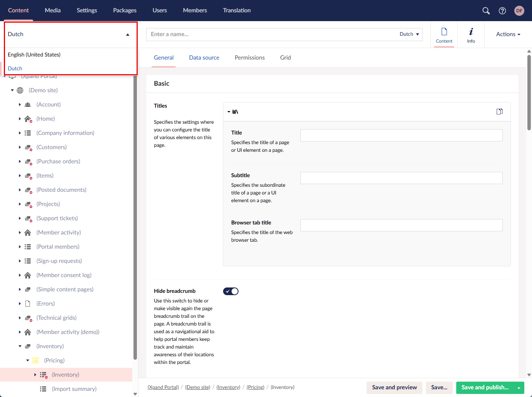
Task: Open the Actions dropdown
Action: pos(508,34)
